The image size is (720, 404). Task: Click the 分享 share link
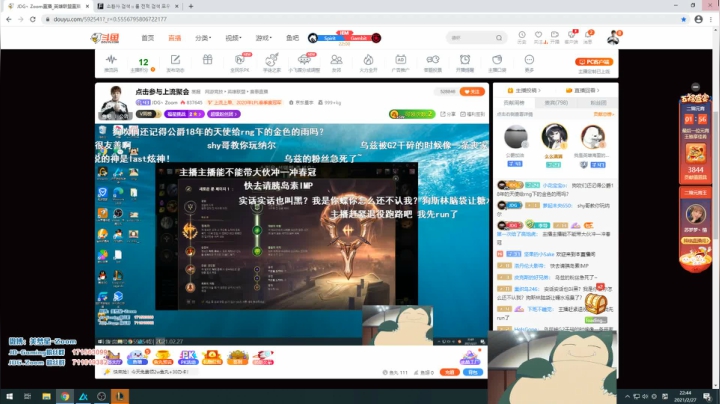click(448, 114)
